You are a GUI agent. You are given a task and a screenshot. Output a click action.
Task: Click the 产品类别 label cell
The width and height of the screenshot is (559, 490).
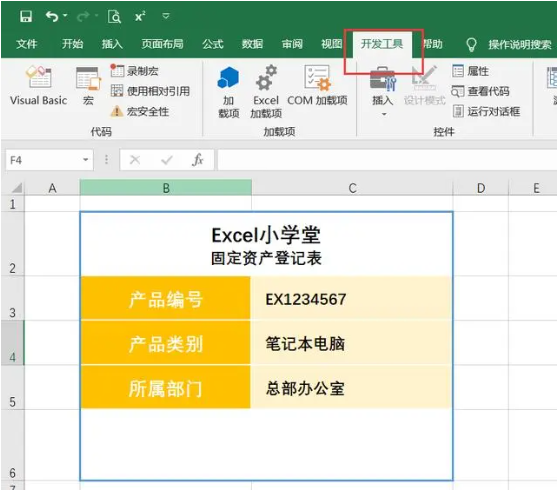click(166, 343)
